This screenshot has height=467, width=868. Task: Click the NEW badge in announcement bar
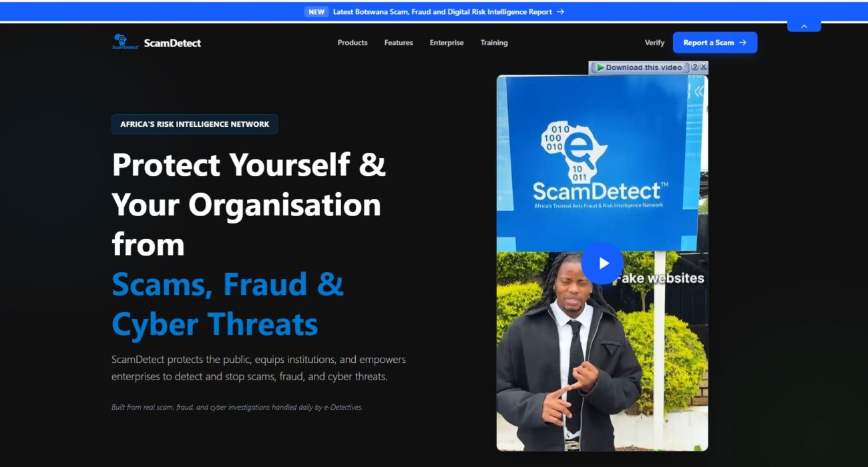[x=316, y=12]
